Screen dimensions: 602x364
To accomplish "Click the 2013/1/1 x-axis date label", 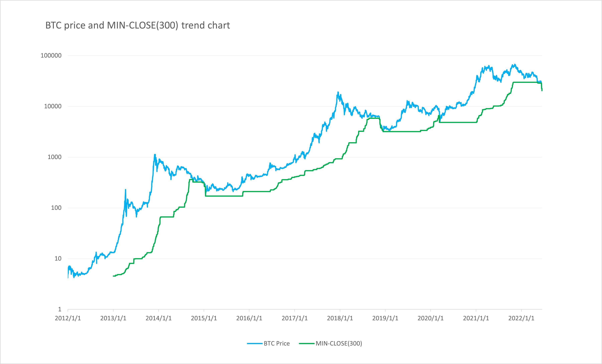I will tap(113, 318).
